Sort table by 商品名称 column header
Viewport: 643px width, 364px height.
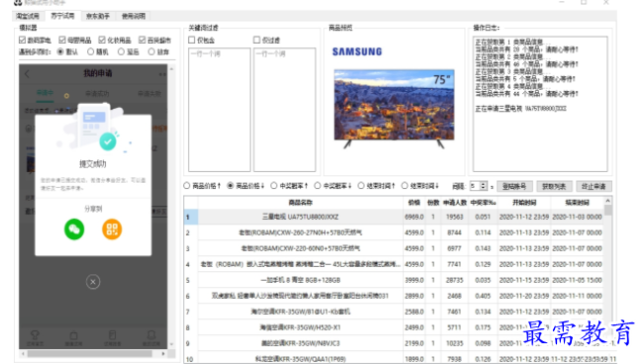301,202
